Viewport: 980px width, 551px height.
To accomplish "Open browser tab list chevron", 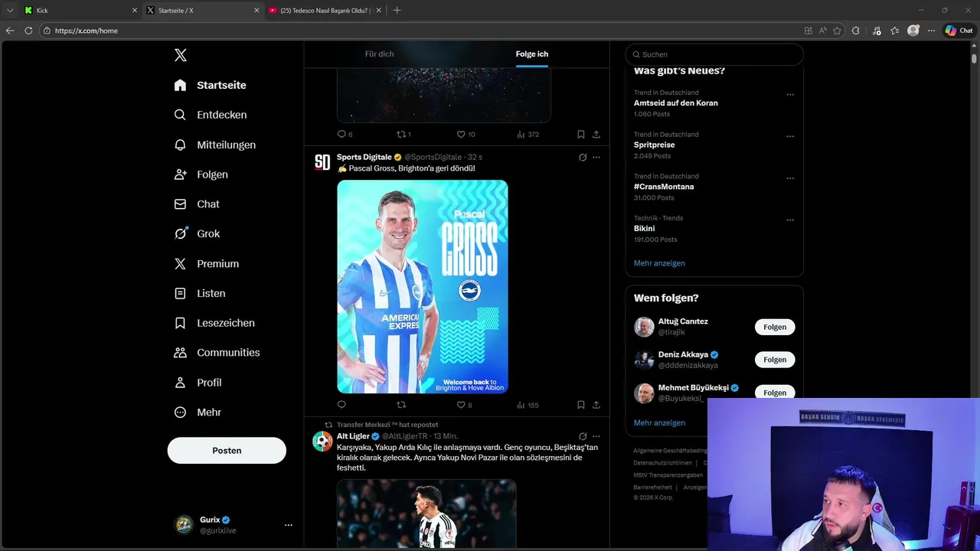I will tap(10, 10).
